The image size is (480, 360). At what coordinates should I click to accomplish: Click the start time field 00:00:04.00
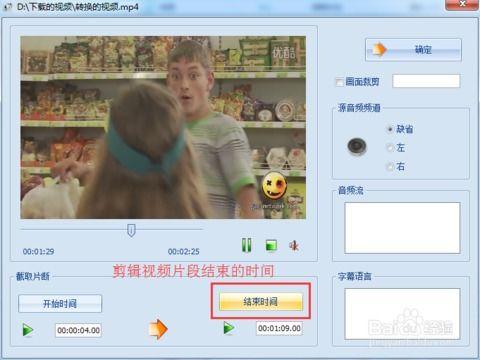[x=78, y=330]
